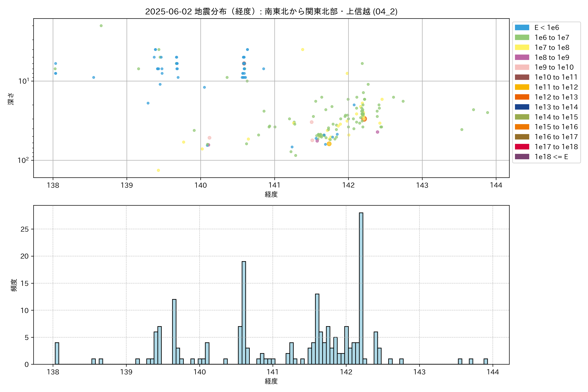Click the green scatter point near longitude 138.65 at top
588x392 pixels.
click(x=101, y=26)
